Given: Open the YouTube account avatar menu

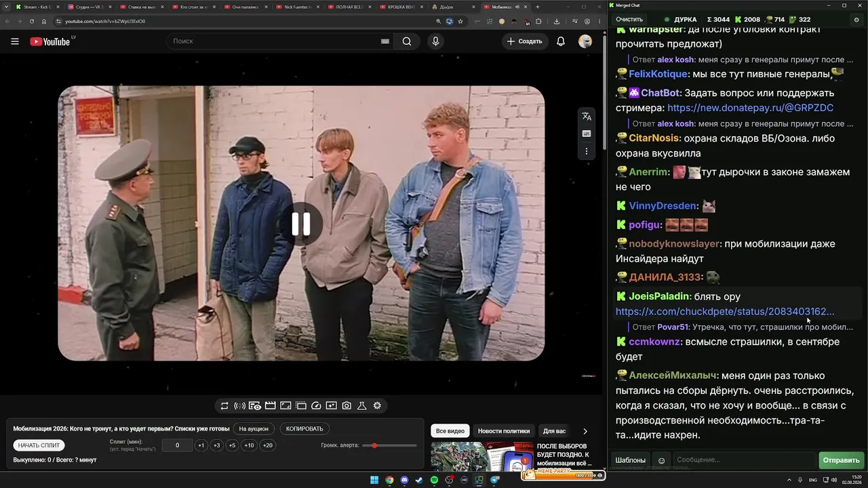Looking at the screenshot, I should pyautogui.click(x=585, y=41).
